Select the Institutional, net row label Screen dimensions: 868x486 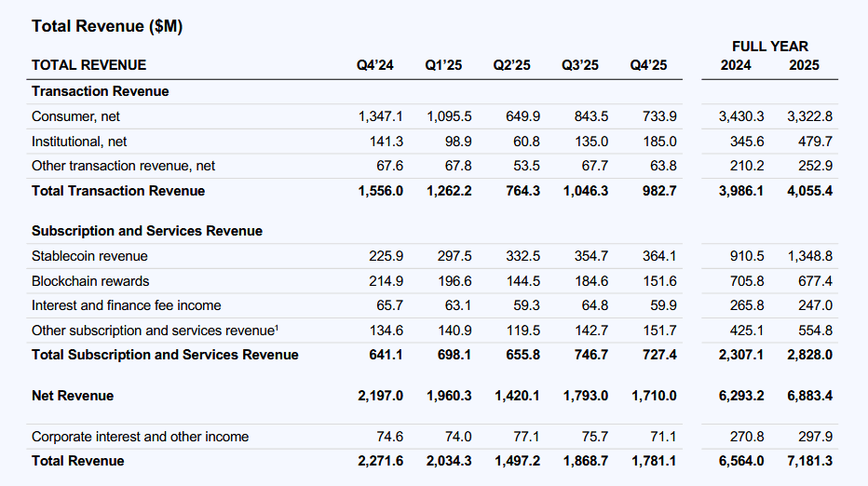[x=79, y=142]
